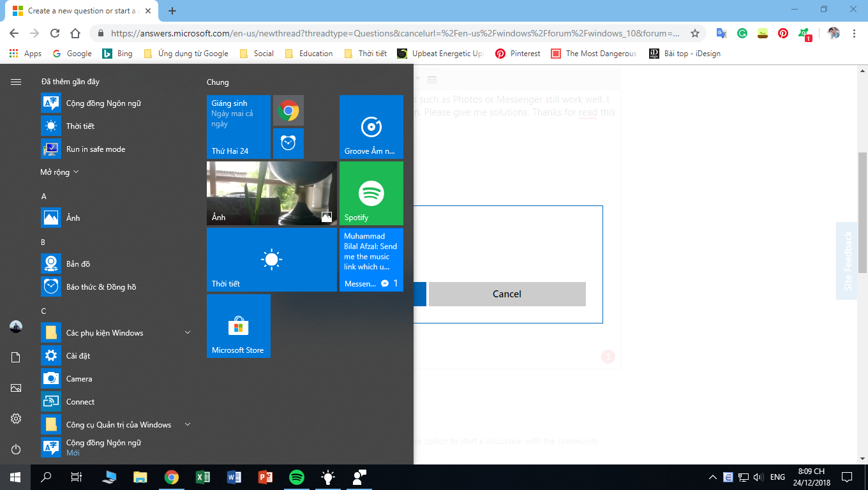
Task: Open Bản đồ maps app
Action: pyautogui.click(x=117, y=264)
